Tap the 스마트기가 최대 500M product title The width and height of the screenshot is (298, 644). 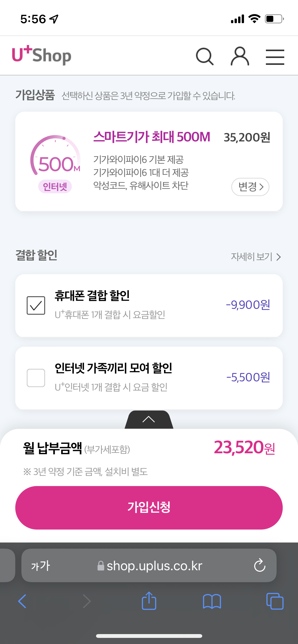152,137
